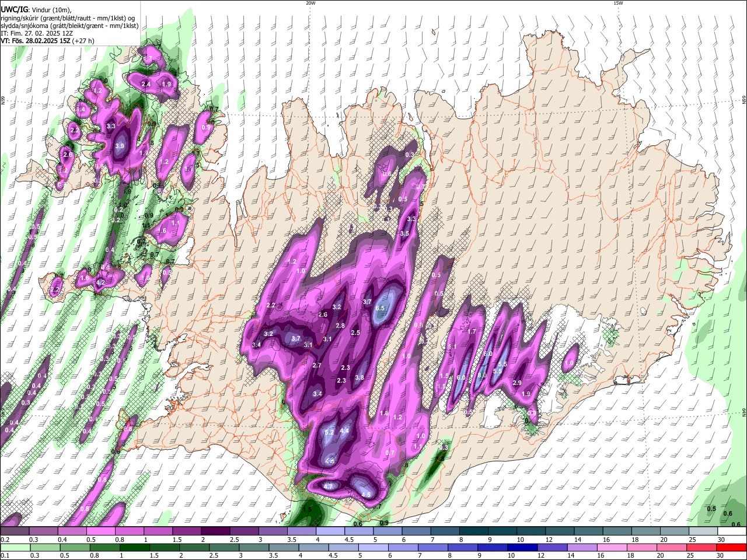The image size is (747, 560).
Task: Click the 'VT: Fös. 28.02.2025 15Z (+27 h)' line
Action: 47,41
